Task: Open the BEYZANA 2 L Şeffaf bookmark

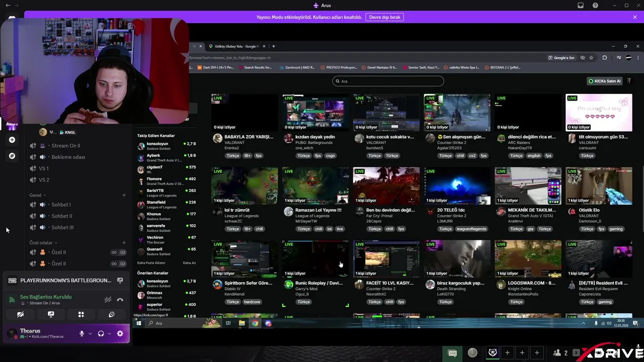Action: 503,67
